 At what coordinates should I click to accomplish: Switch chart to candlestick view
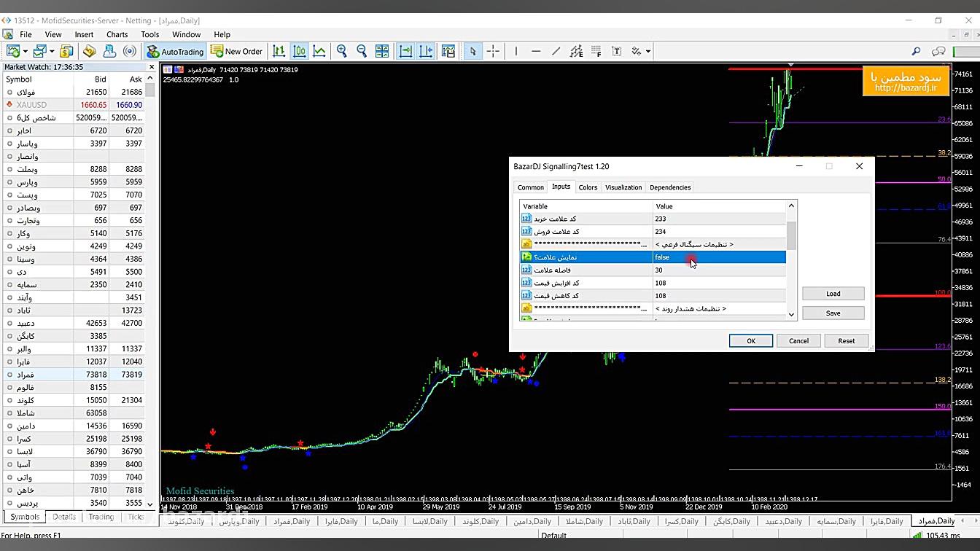[x=299, y=51]
